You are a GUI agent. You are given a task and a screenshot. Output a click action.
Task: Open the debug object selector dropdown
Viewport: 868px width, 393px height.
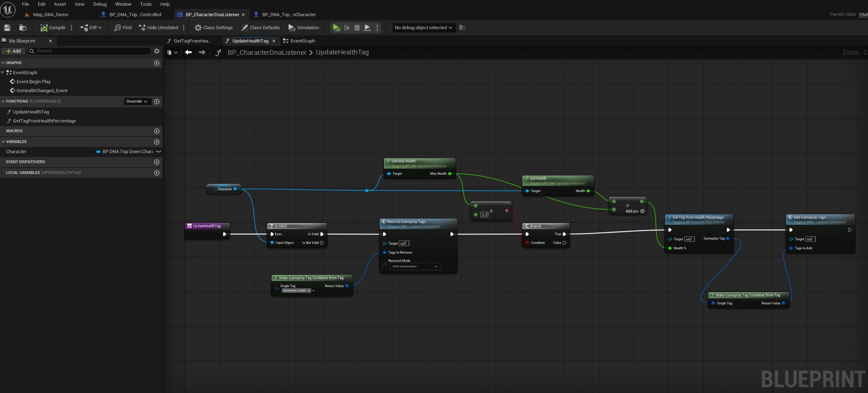[423, 28]
